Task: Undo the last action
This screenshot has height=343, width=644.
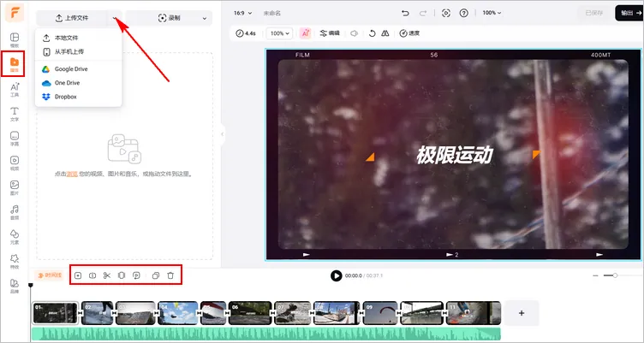Action: pyautogui.click(x=405, y=13)
